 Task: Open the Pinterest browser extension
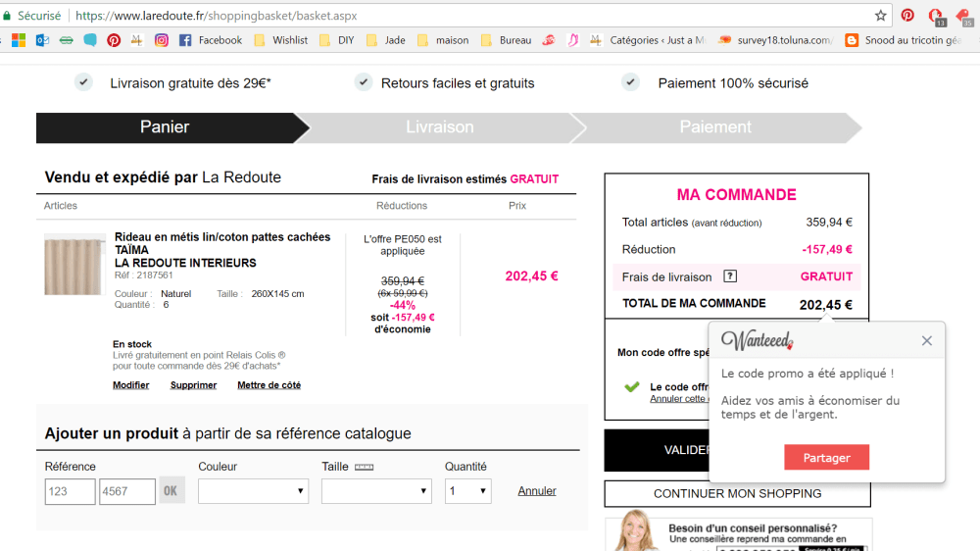pyautogui.click(x=907, y=16)
